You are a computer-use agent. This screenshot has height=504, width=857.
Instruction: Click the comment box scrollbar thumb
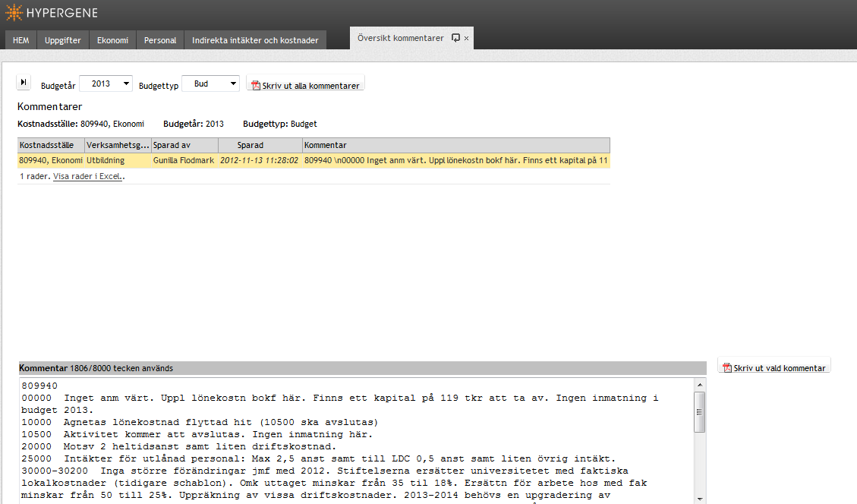700,411
